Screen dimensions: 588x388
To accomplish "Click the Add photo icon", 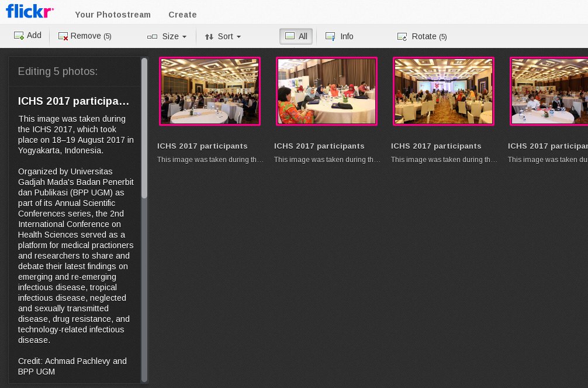I will pyautogui.click(x=19, y=36).
